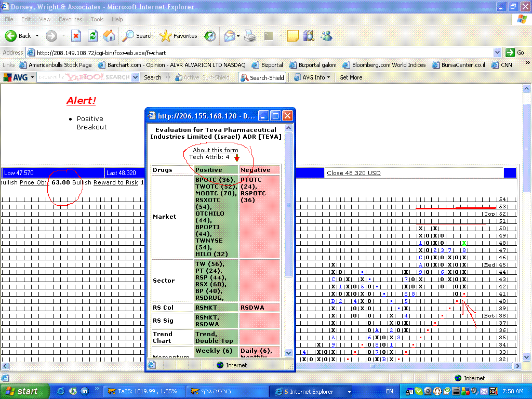Go to the Home page icon
Viewport: 532px width, 399px height.
tap(109, 36)
